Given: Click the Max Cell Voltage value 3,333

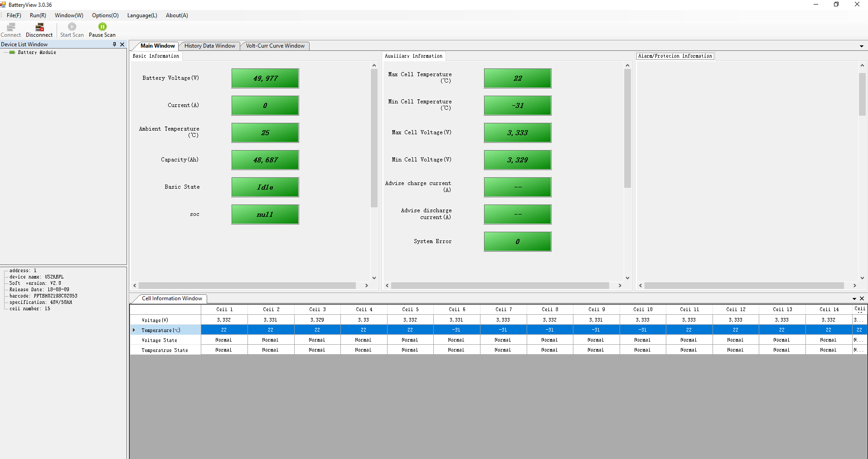Looking at the screenshot, I should coord(518,133).
